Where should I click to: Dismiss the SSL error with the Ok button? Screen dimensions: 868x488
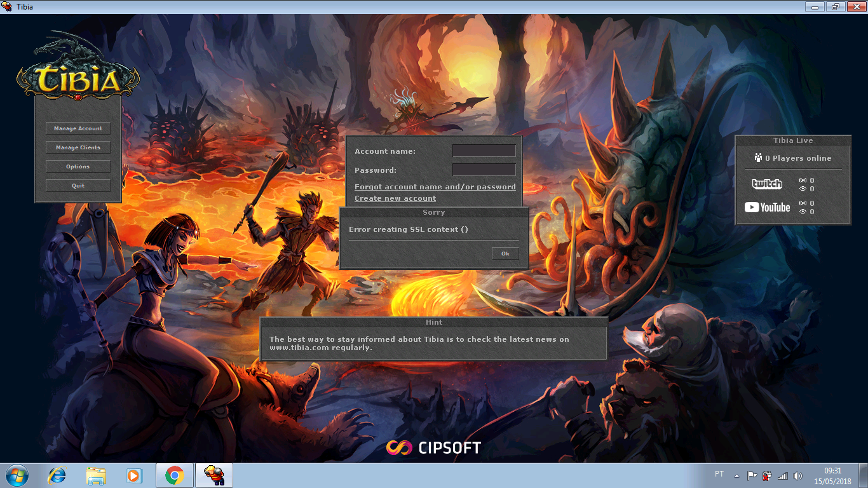click(x=505, y=254)
